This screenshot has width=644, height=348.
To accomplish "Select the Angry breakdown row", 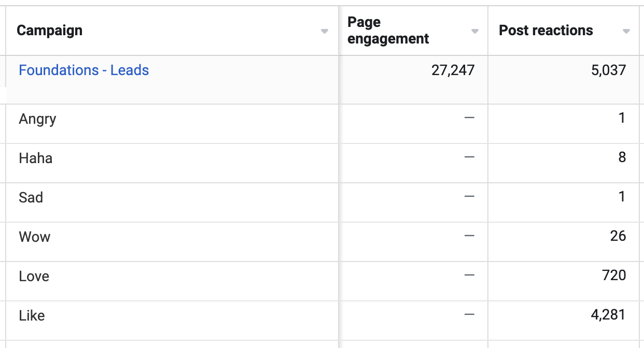I will 322,124.
